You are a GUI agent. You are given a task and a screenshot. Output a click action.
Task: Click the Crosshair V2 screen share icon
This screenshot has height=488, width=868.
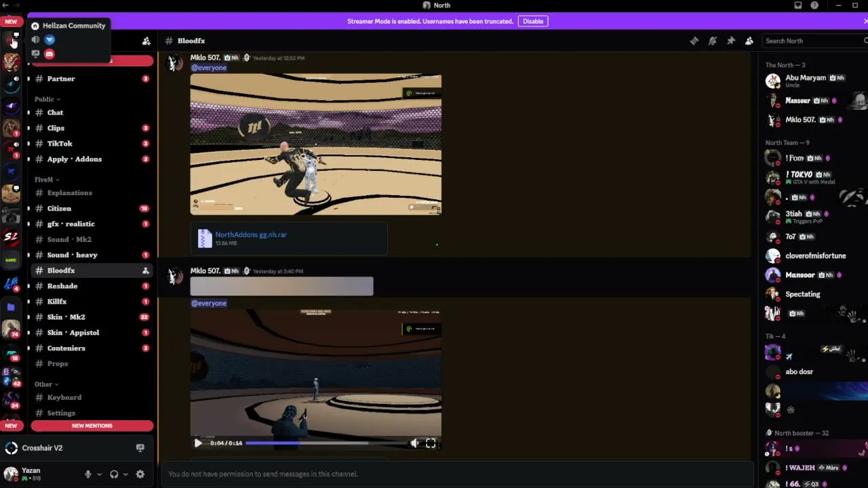tap(140, 448)
